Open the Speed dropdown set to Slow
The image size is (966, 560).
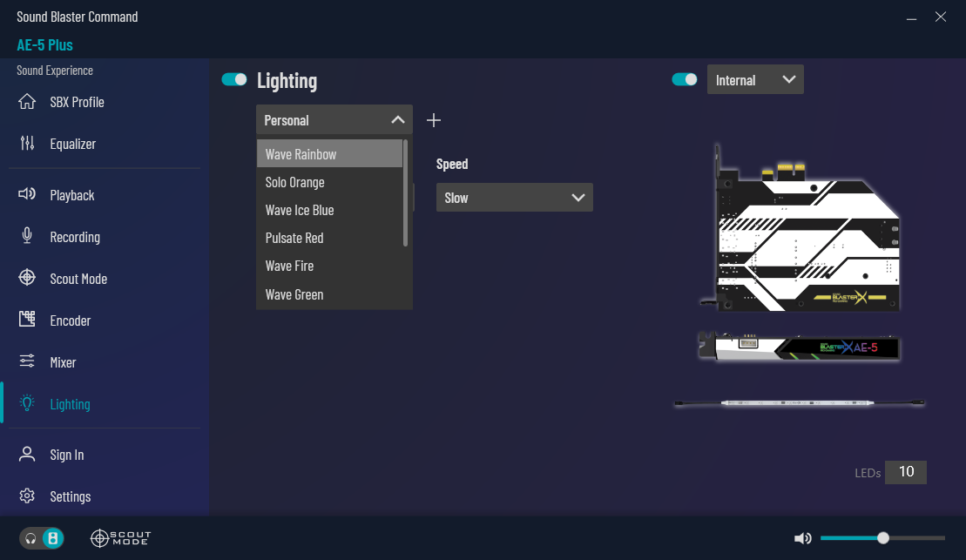click(515, 197)
